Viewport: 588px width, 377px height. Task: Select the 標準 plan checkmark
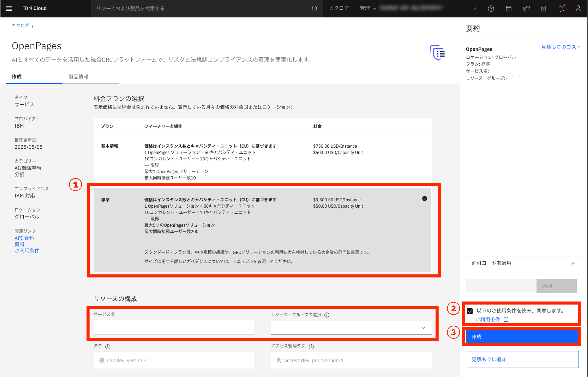point(424,199)
